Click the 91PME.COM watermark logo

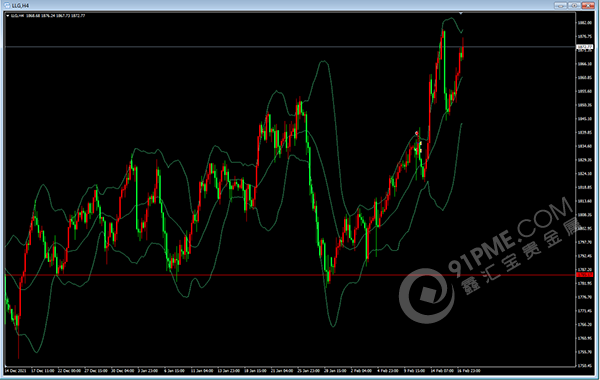click(x=427, y=295)
